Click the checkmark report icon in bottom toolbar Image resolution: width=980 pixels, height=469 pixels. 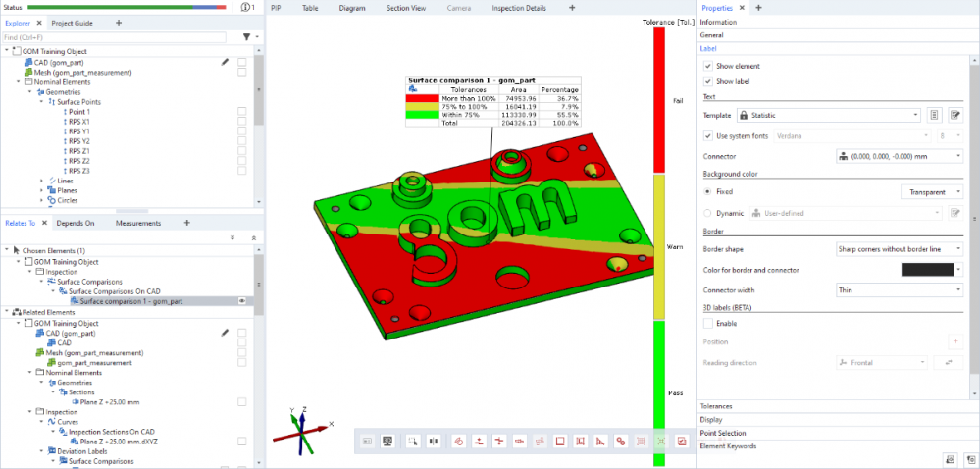(x=682, y=442)
